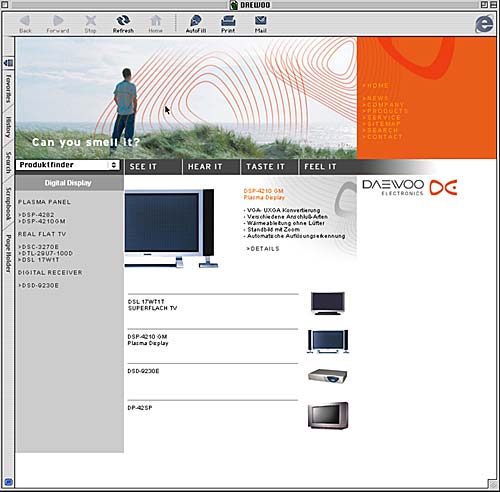Viewport: 500px width, 492px height.
Task: Open the DSP-4282 plasma panel link
Action: coord(36,215)
